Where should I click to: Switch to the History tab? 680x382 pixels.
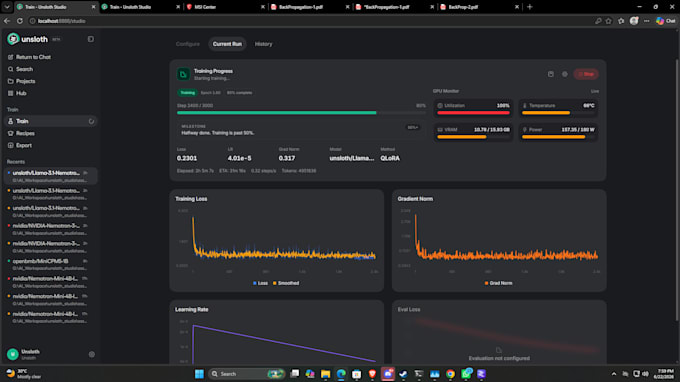click(x=263, y=44)
